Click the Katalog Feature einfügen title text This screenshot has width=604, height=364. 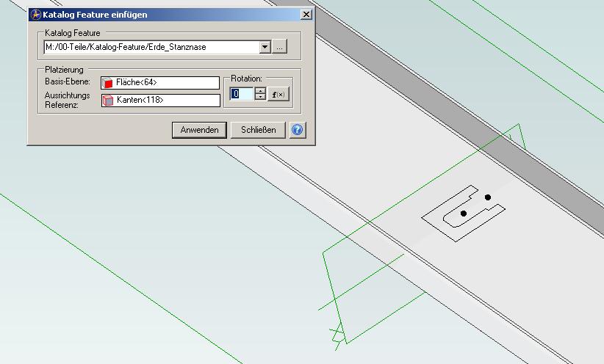[x=95, y=15]
